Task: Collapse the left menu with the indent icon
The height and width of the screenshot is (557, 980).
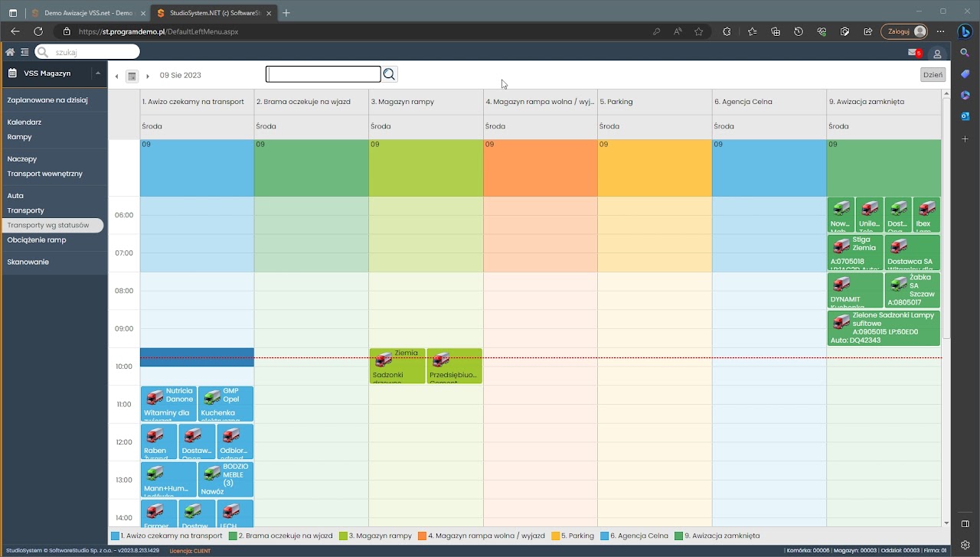Action: pyautogui.click(x=24, y=52)
